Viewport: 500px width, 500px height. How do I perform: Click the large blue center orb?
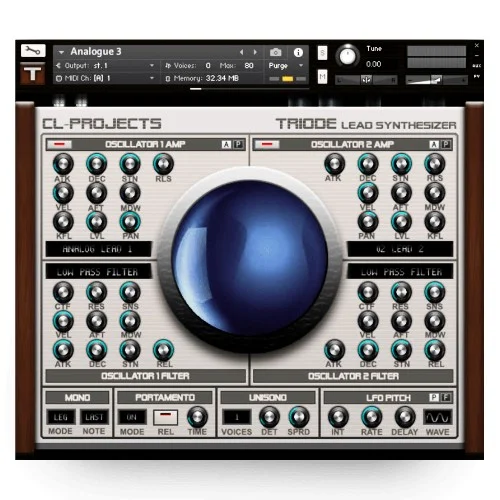(x=250, y=259)
